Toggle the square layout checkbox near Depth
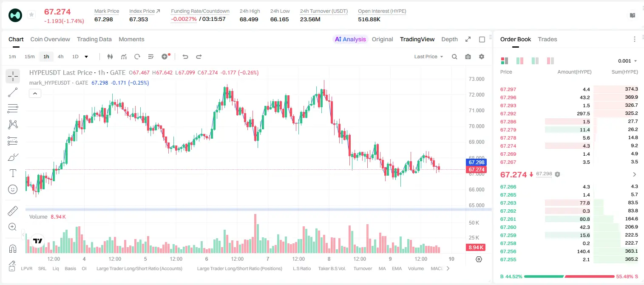 482,39
